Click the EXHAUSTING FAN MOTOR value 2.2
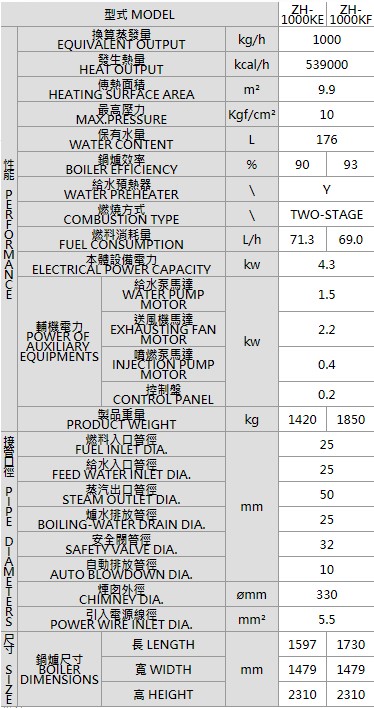This screenshot has width=374, height=708. (327, 330)
